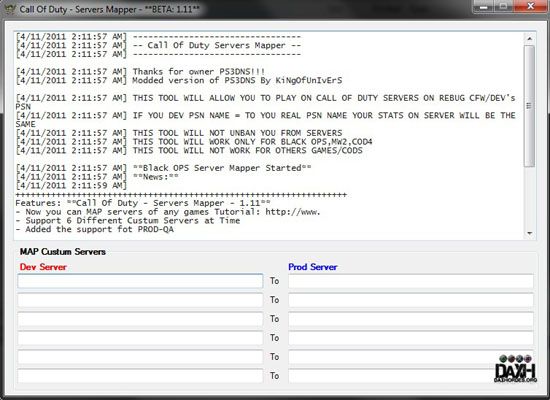Viewport: 550px width, 400px height.
Task: Focus the sixth Dev Server input field
Action: [140, 376]
